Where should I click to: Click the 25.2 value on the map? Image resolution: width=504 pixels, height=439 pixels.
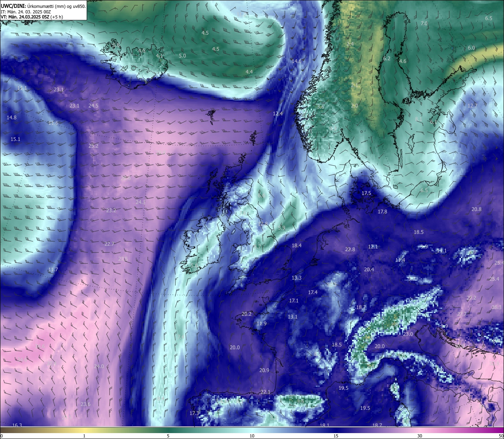point(93,146)
